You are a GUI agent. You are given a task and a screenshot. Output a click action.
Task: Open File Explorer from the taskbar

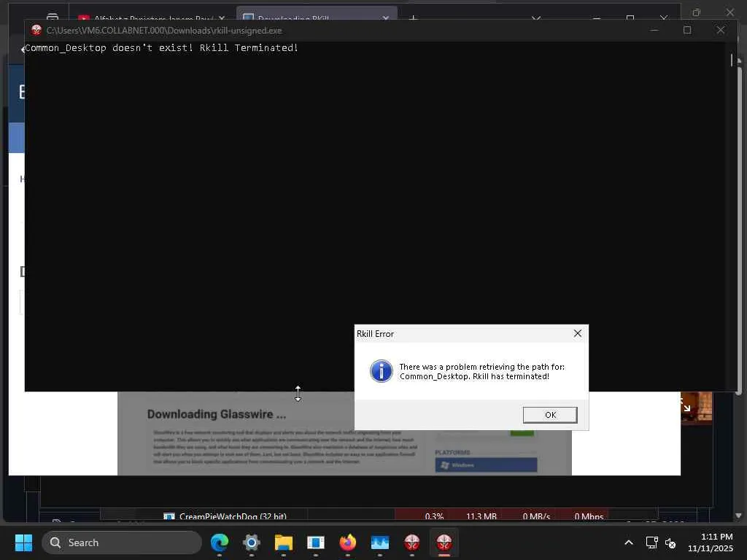(x=284, y=542)
